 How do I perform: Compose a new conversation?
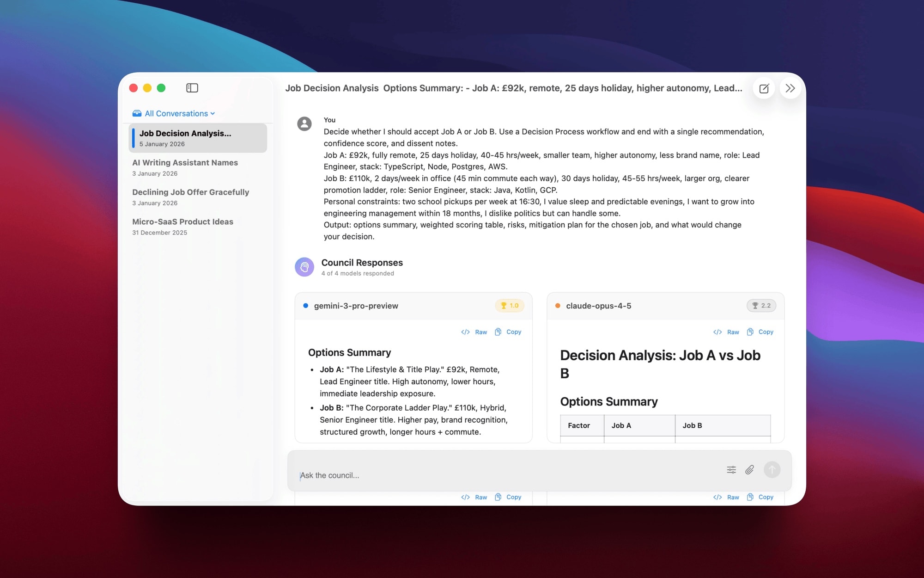coord(764,88)
